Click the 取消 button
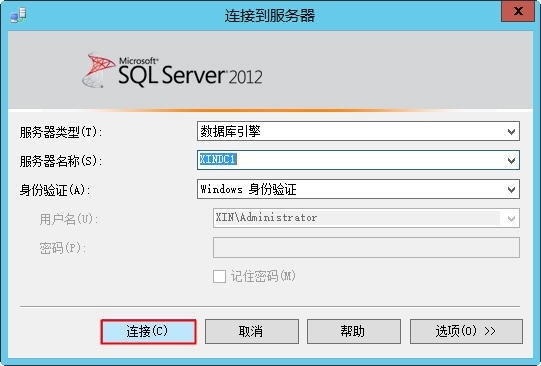The image size is (541, 366). [252, 332]
